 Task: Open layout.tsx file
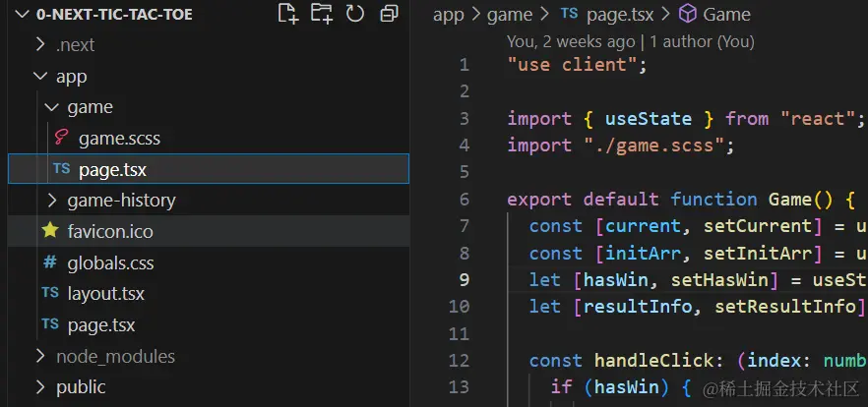click(105, 294)
